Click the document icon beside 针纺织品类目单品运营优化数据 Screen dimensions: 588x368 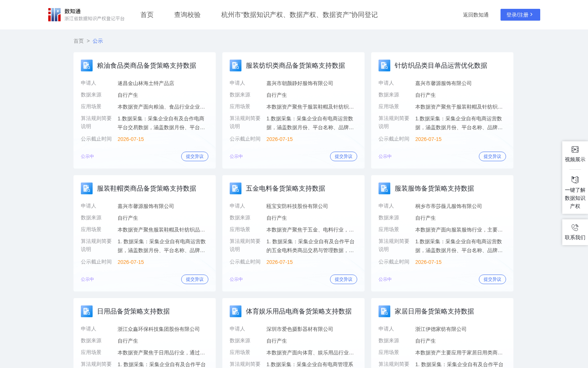[x=384, y=66]
